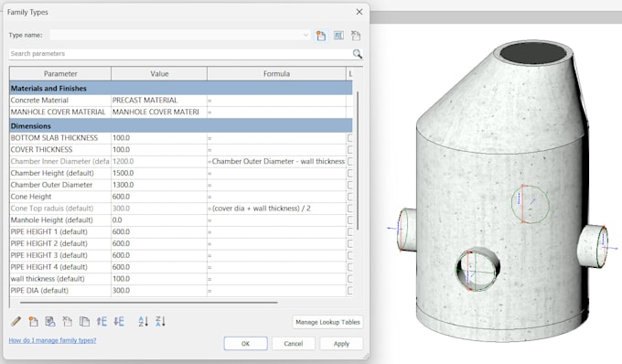Click the pencil Edit Parameter icon

tap(16, 321)
